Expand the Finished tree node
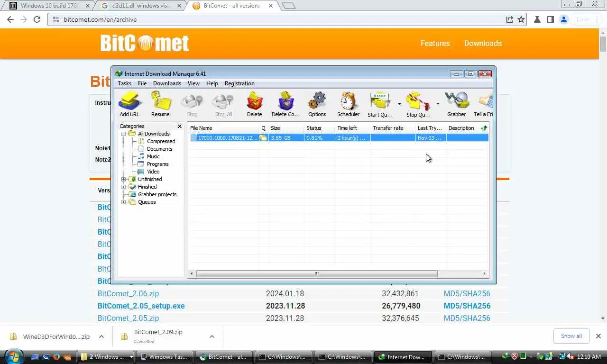The image size is (607, 364). tap(124, 187)
